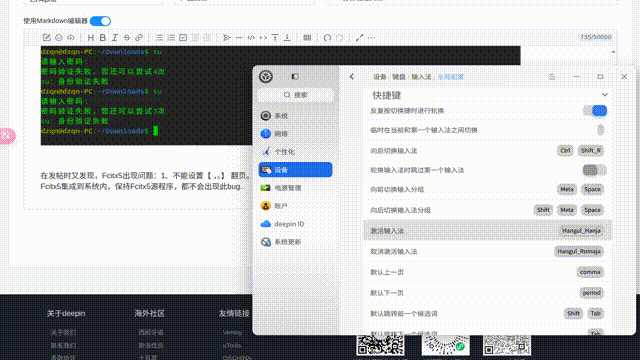The height and width of the screenshot is (360, 640).
Task: Insert task checklist in editor
Action: (x=183, y=38)
